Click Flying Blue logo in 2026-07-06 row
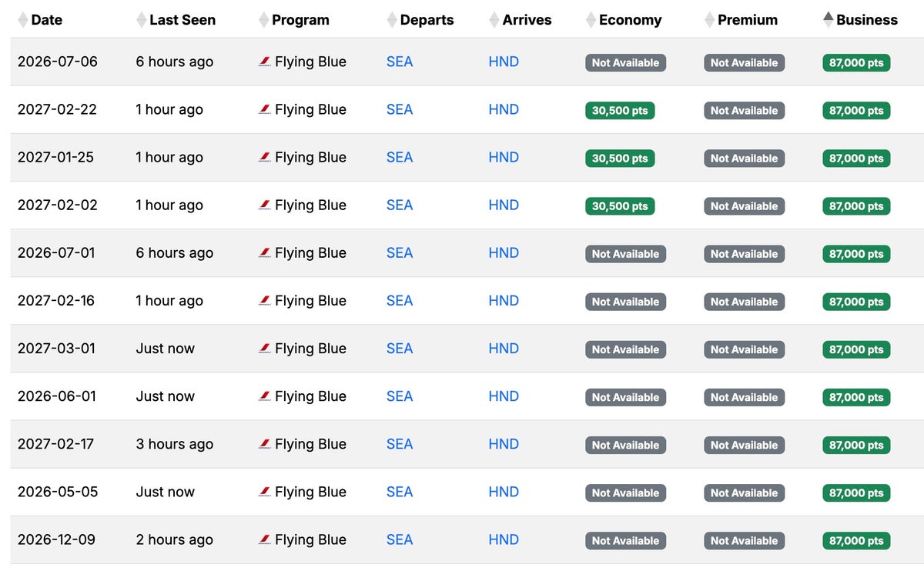Image resolution: width=924 pixels, height=571 pixels. point(264,62)
